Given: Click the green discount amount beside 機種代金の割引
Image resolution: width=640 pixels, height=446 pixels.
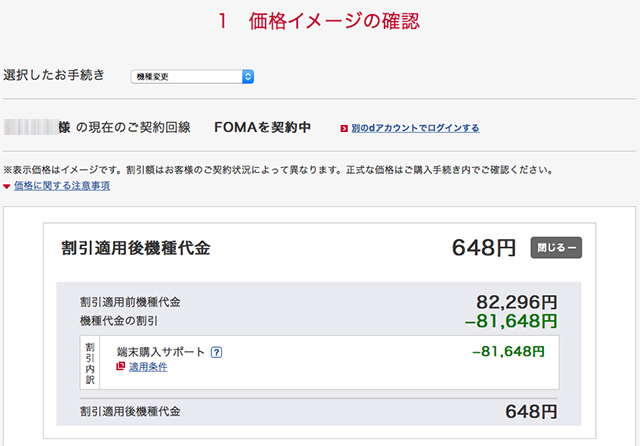Looking at the screenshot, I should (x=511, y=321).
